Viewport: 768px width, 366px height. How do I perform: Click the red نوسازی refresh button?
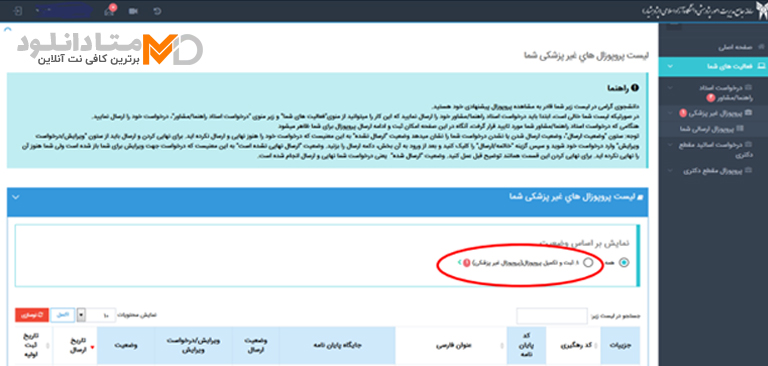[32, 315]
